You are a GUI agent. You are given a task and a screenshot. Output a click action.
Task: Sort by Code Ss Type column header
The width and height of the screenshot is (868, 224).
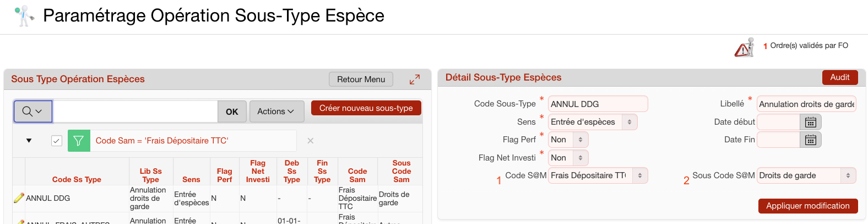coord(77,179)
